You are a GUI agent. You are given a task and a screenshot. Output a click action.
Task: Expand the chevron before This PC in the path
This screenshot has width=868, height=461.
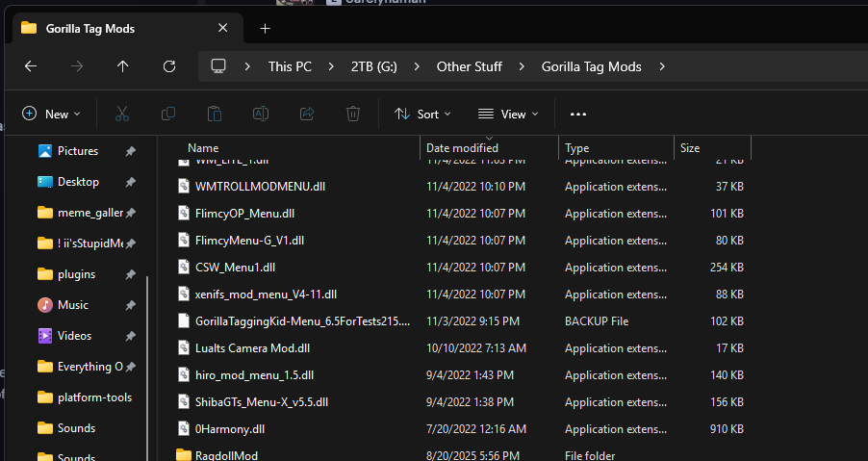coord(247,66)
